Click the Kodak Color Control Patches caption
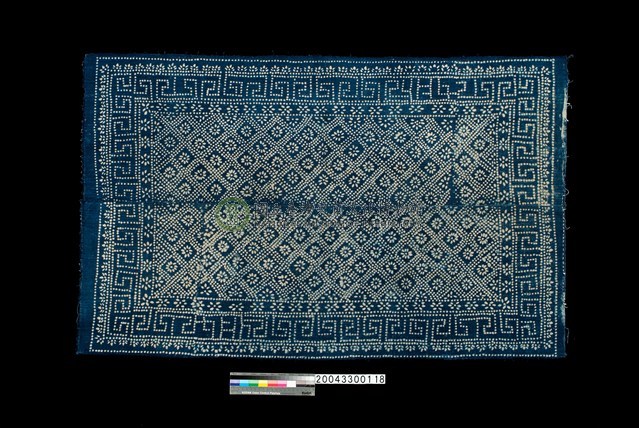The width and height of the screenshot is (639, 428). coord(261,393)
